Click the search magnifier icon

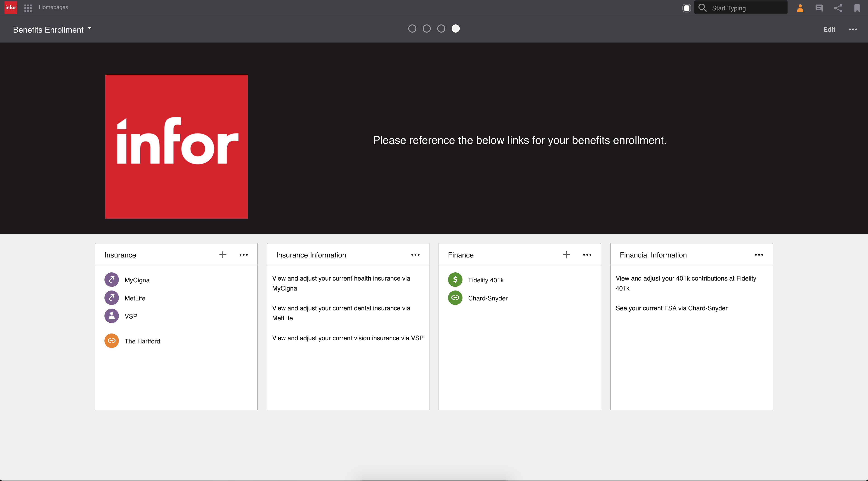pyautogui.click(x=703, y=8)
